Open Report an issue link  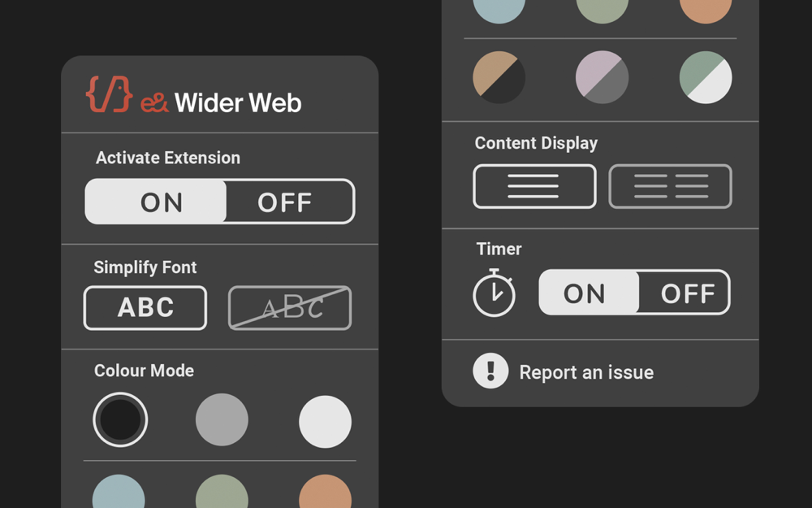[586, 372]
